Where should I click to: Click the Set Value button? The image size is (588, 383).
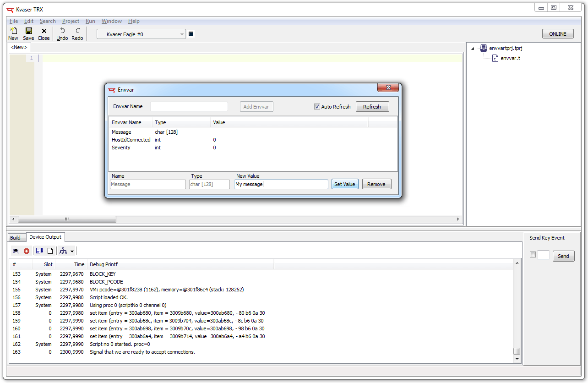pyautogui.click(x=345, y=184)
